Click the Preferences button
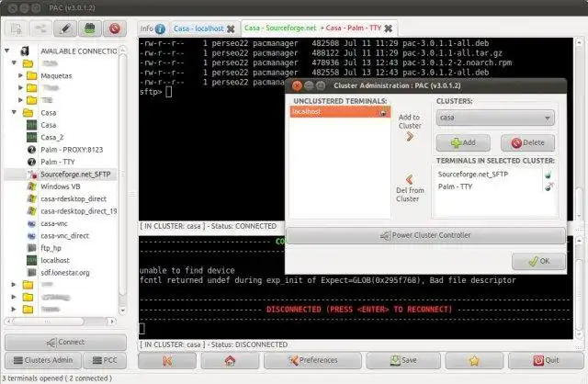588x384 pixels. (x=312, y=361)
